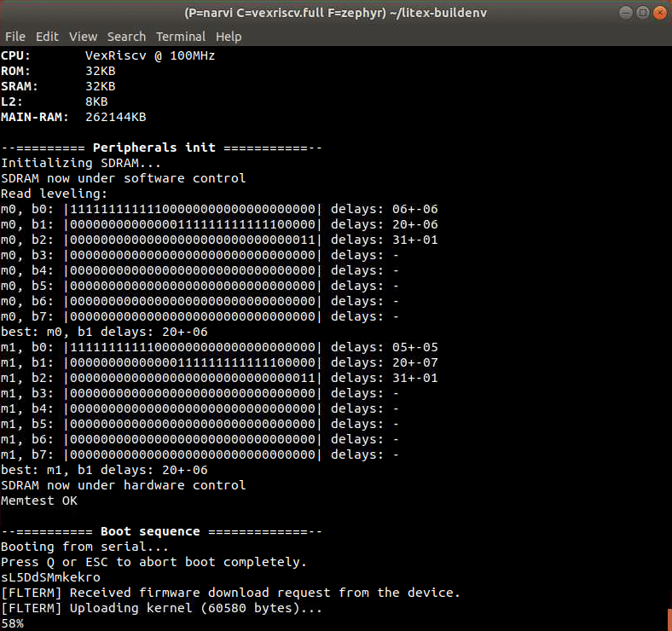Screen dimensions: 672x631
Task: Click the 'MAIN-RAM: 262144KB' line
Action: pos(73,117)
